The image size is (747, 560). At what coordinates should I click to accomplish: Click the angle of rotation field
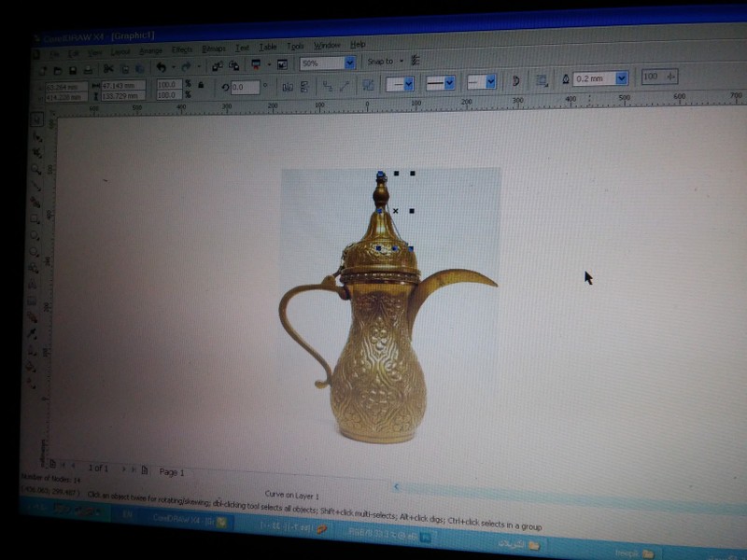click(x=246, y=87)
